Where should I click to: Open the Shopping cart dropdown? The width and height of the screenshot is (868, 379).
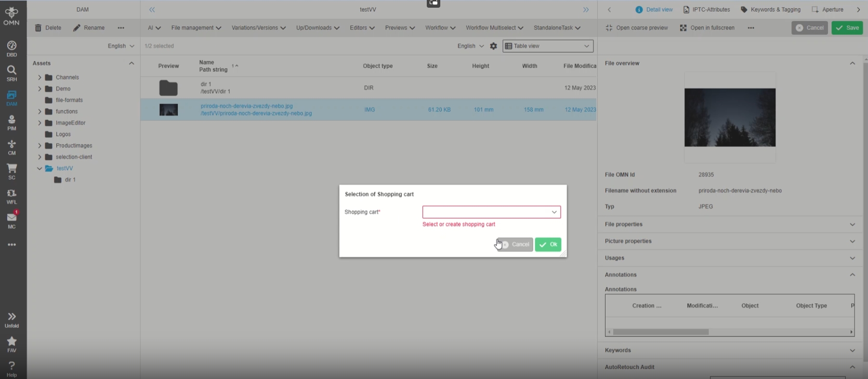[x=491, y=212]
